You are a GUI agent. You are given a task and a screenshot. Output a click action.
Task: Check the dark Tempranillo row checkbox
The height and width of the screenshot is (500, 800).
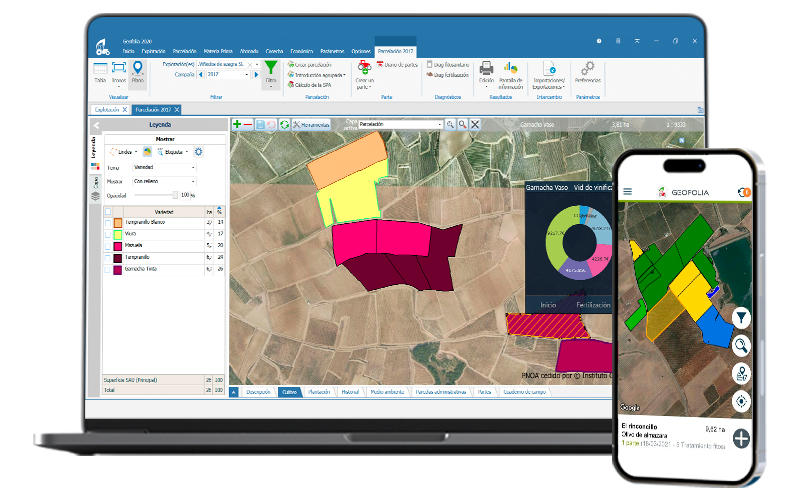108,258
